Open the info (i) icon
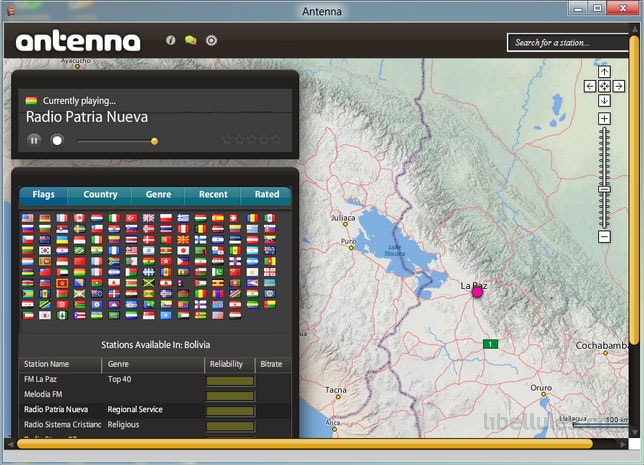 170,40
